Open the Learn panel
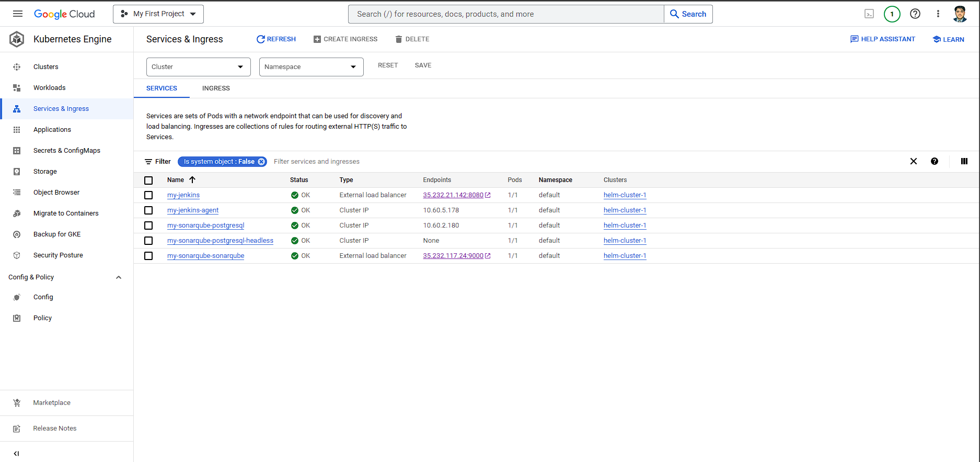Viewport: 980px width, 462px height. [949, 39]
